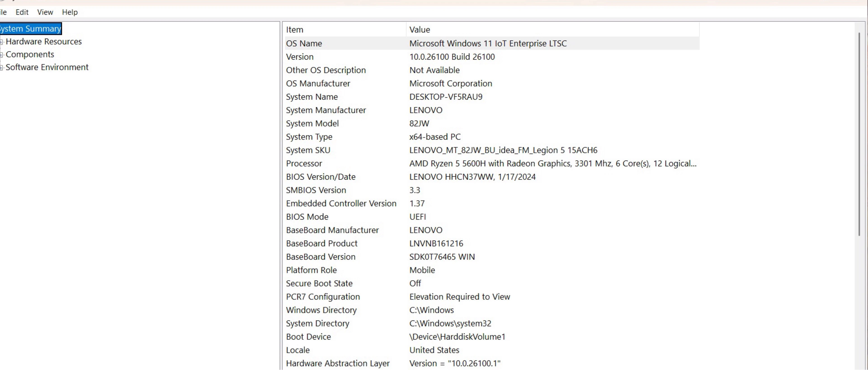Expand the Hardware Resources node
The width and height of the screenshot is (868, 370).
point(2,42)
